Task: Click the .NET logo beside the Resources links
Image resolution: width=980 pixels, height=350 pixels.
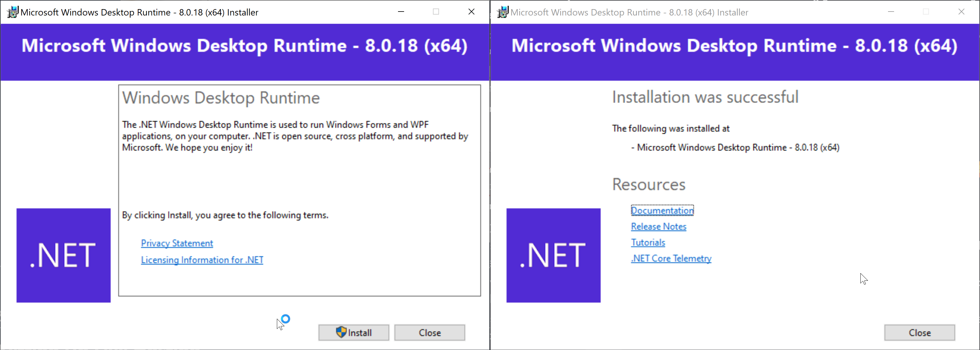Action: [553, 255]
